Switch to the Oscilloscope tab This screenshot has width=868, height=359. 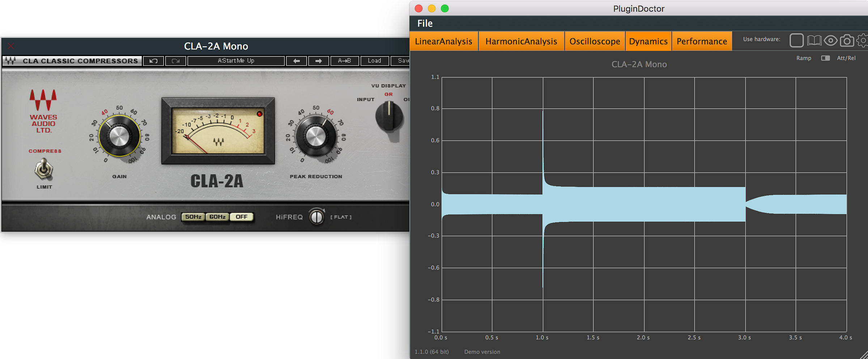595,41
